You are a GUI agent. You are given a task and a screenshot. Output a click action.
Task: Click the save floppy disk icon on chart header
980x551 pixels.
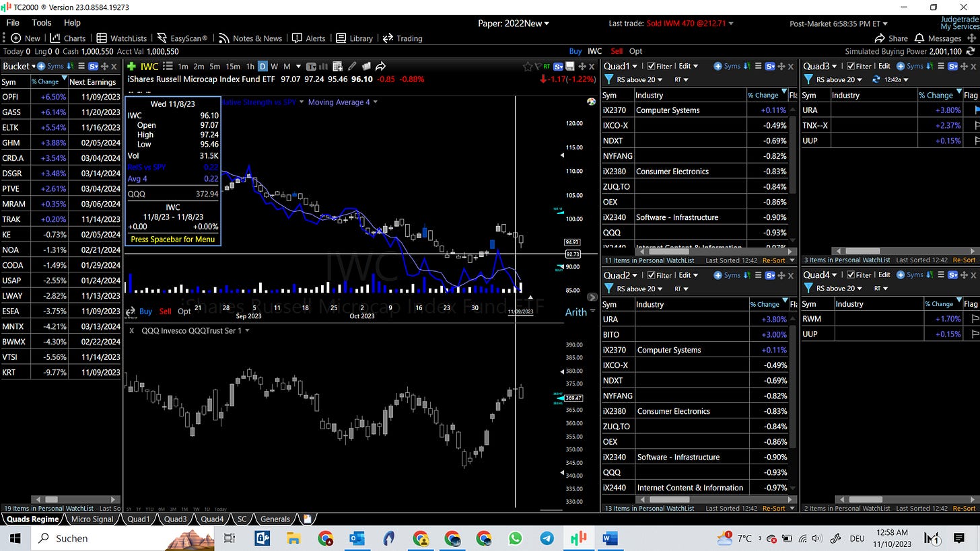(x=570, y=66)
